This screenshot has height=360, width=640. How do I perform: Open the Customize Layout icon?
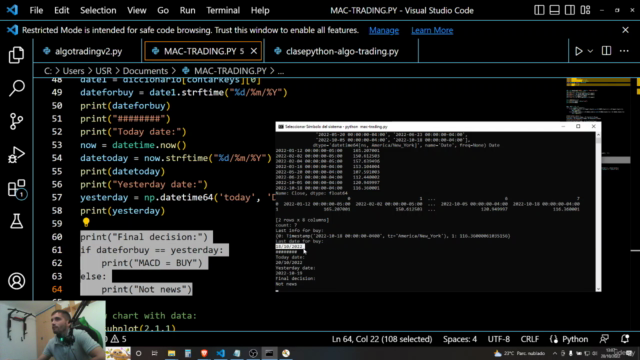coord(585,10)
